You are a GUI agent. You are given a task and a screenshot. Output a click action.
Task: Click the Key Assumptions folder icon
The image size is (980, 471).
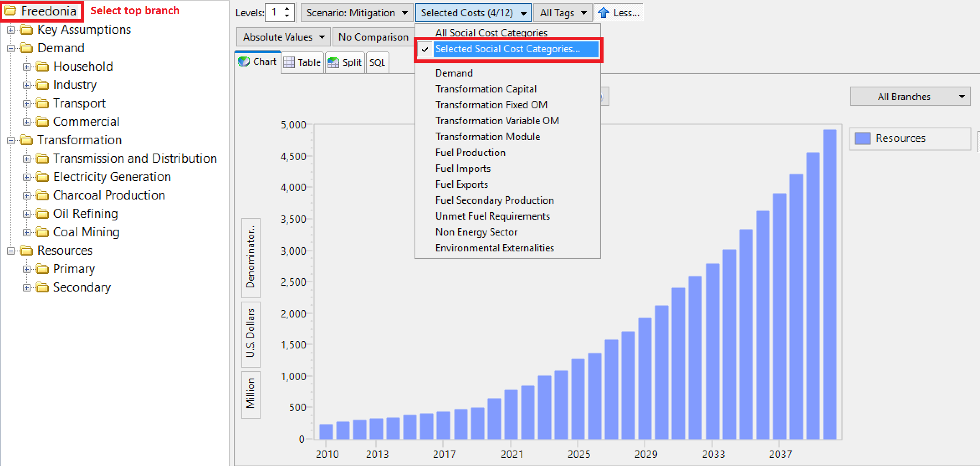[x=26, y=30]
